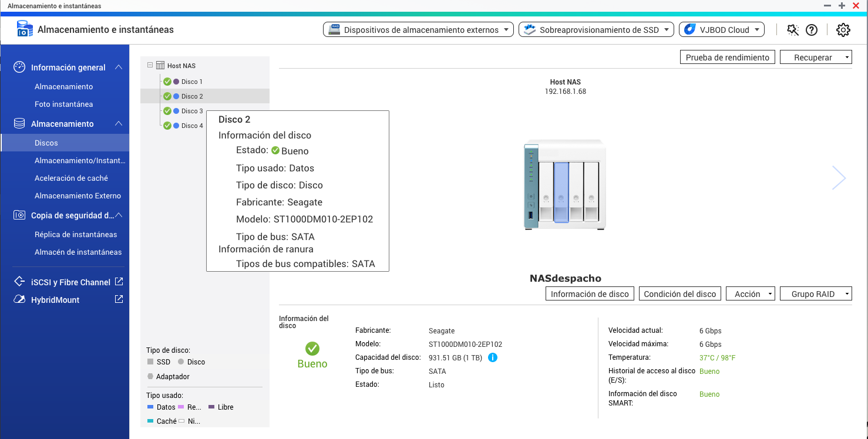Click the highlighted drive bay on NAS image
868x439 pixels.
(561, 192)
